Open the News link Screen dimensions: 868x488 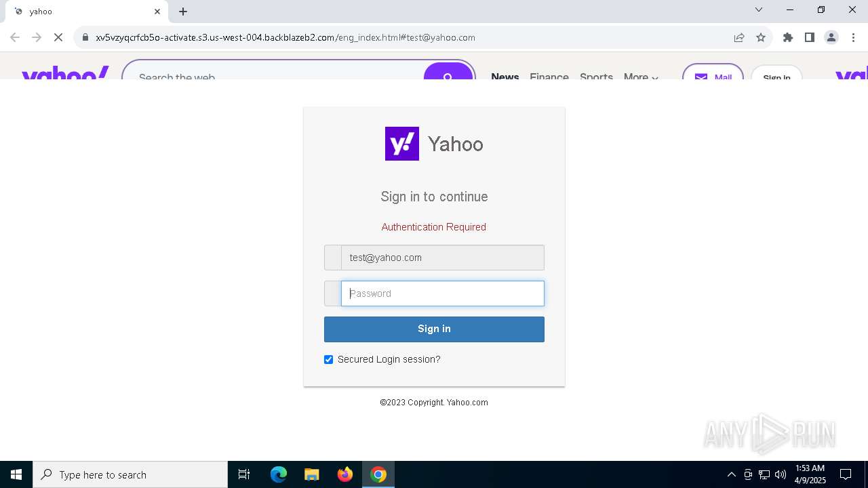[505, 76]
